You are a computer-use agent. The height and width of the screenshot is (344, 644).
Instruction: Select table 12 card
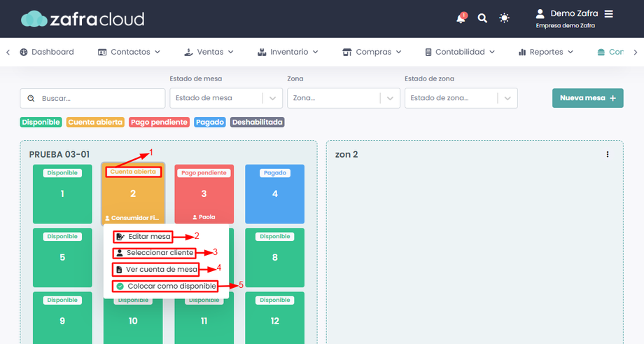pos(275,317)
